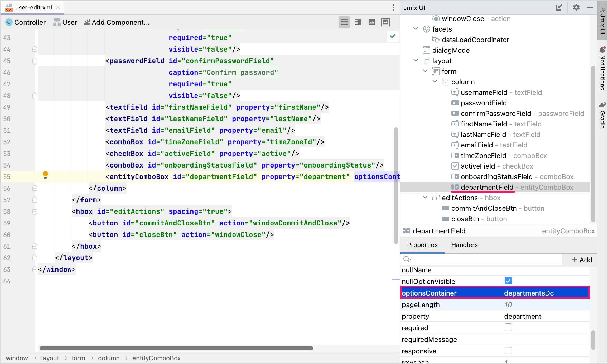Viewport: 608px width, 364px height.
Task: Click the green inspection checkmark
Action: [393, 36]
